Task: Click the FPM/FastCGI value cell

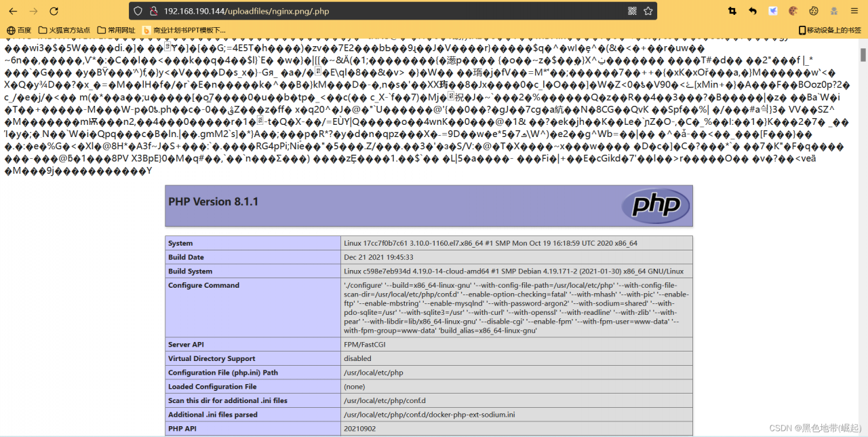Action: (517, 345)
